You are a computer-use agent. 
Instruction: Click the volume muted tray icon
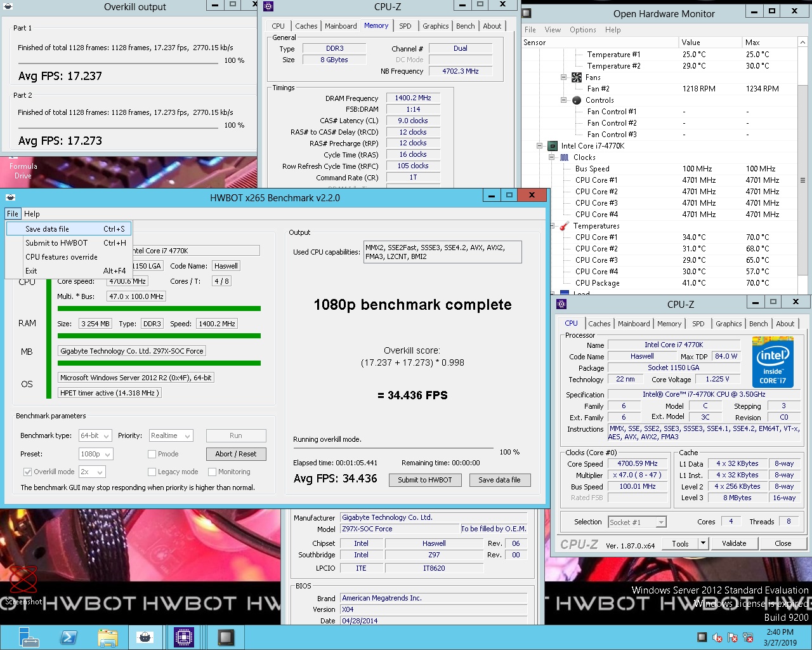pos(717,637)
